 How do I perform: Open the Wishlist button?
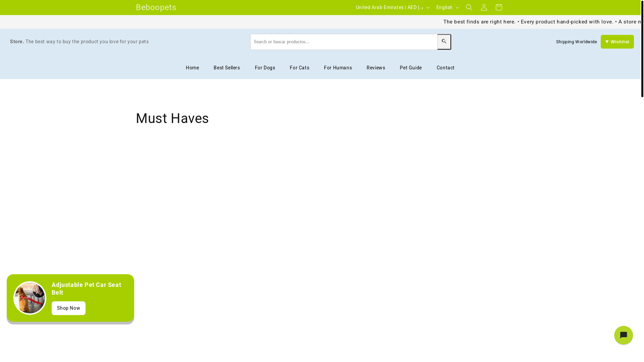[x=617, y=42]
